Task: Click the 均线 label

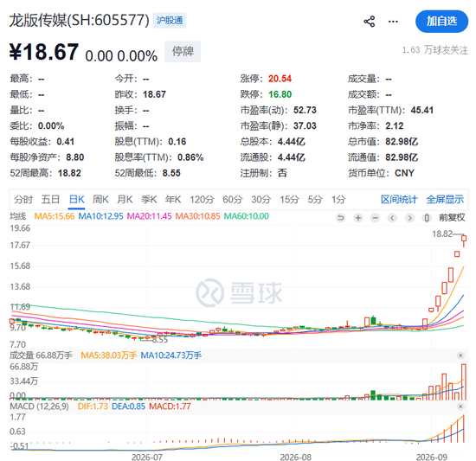Action: [x=18, y=216]
